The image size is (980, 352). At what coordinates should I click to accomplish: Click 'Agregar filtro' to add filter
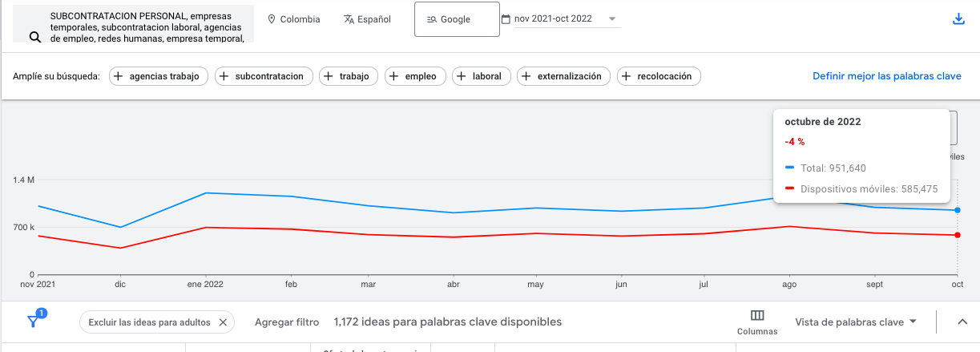tap(287, 322)
